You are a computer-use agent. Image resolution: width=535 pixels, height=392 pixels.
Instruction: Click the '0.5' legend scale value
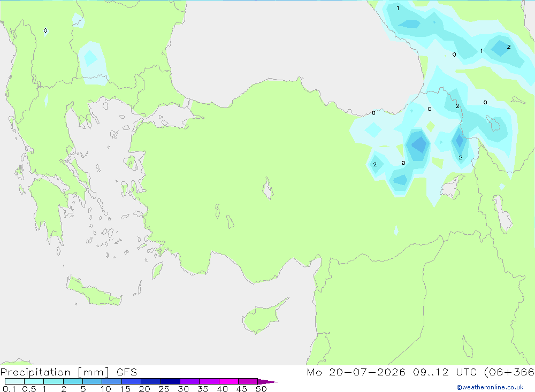coord(29,389)
